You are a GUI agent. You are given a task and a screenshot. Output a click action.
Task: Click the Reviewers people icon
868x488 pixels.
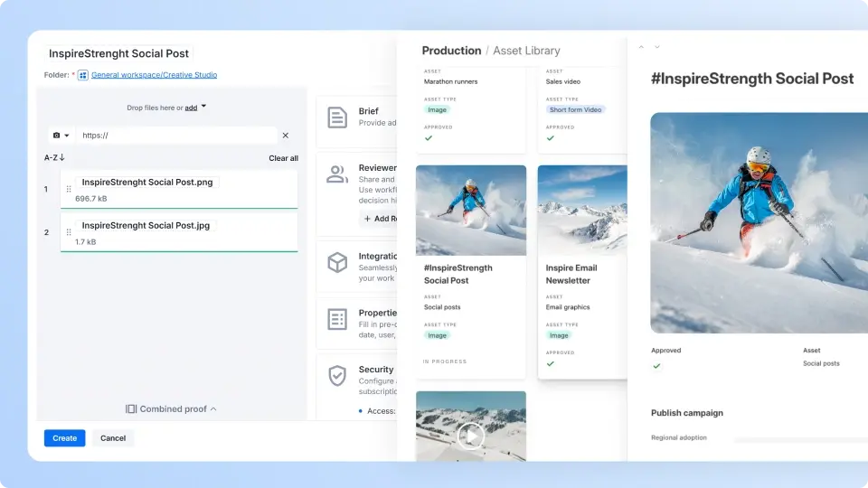click(x=337, y=174)
